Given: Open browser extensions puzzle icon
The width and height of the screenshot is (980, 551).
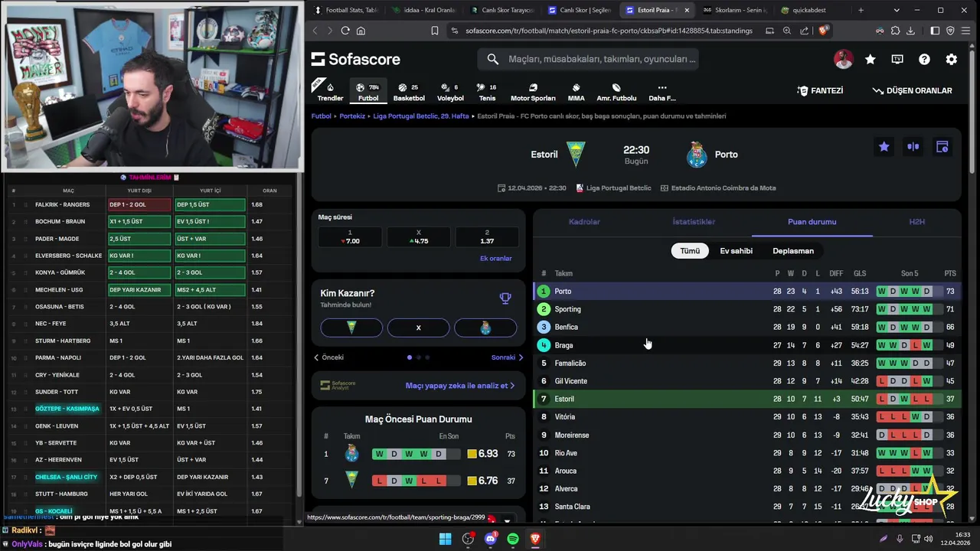Looking at the screenshot, I should click(x=895, y=31).
